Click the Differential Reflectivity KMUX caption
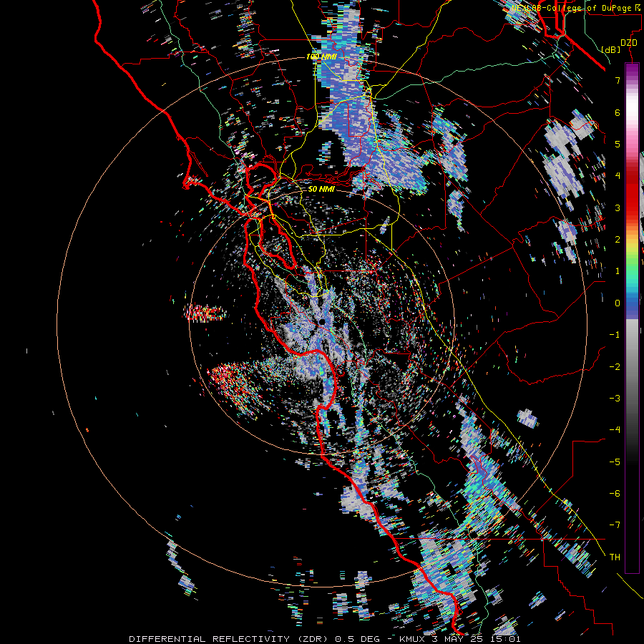 [325, 639]
